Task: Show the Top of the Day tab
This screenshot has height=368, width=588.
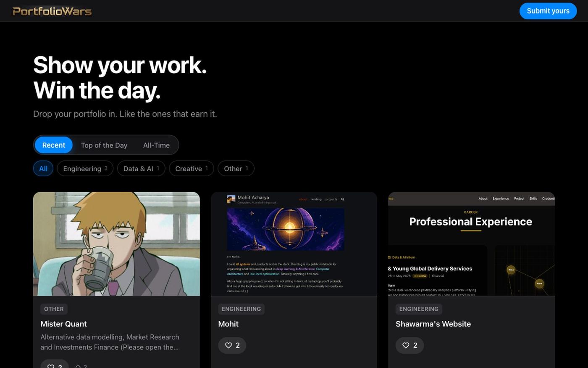Action: [x=104, y=145]
